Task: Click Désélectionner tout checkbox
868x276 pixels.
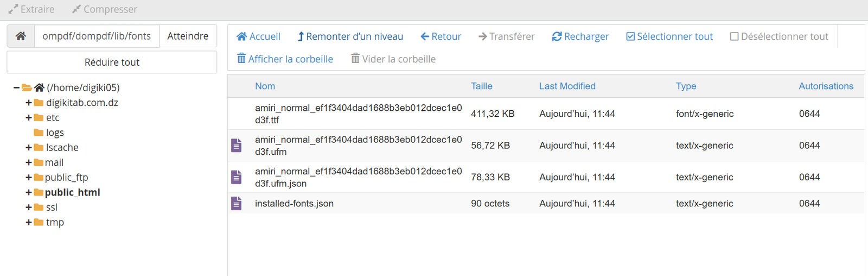Action: coord(734,36)
